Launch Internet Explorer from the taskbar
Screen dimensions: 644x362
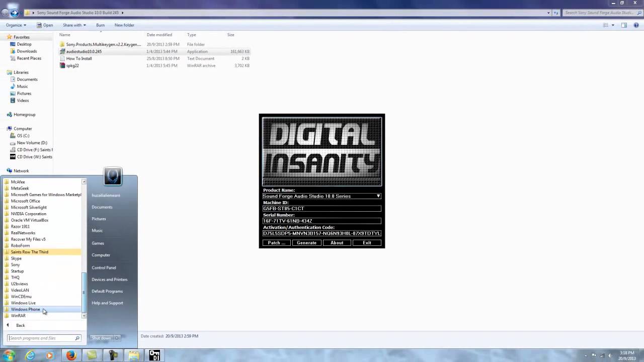30,355
